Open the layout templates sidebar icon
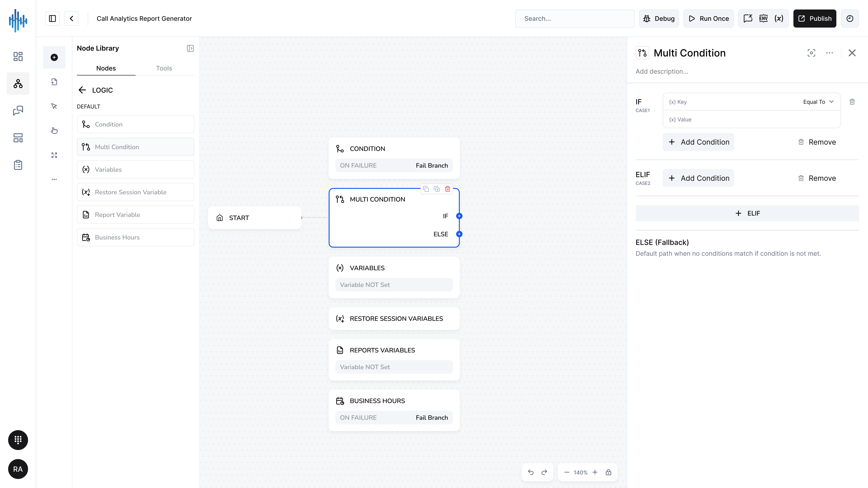The image size is (868, 488). (x=18, y=138)
